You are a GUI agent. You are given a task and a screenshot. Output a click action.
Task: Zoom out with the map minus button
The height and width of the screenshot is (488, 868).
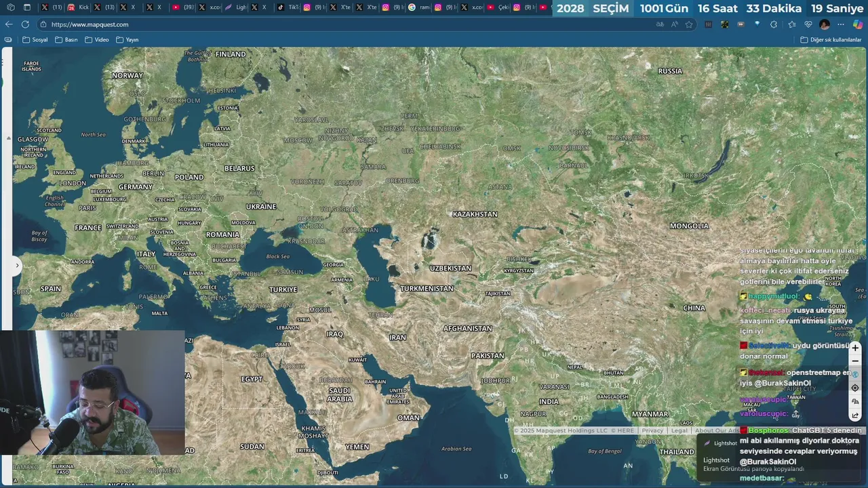[x=855, y=361]
